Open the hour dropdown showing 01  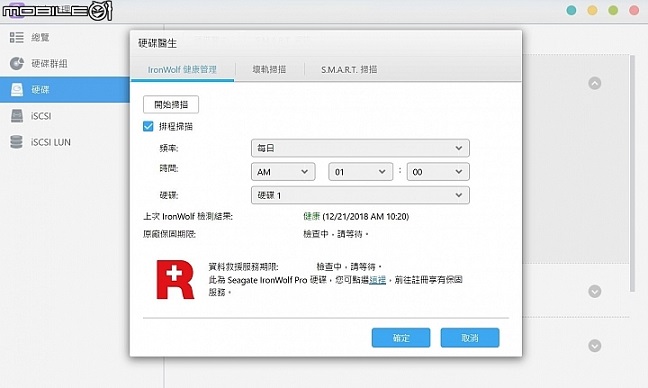click(x=360, y=171)
